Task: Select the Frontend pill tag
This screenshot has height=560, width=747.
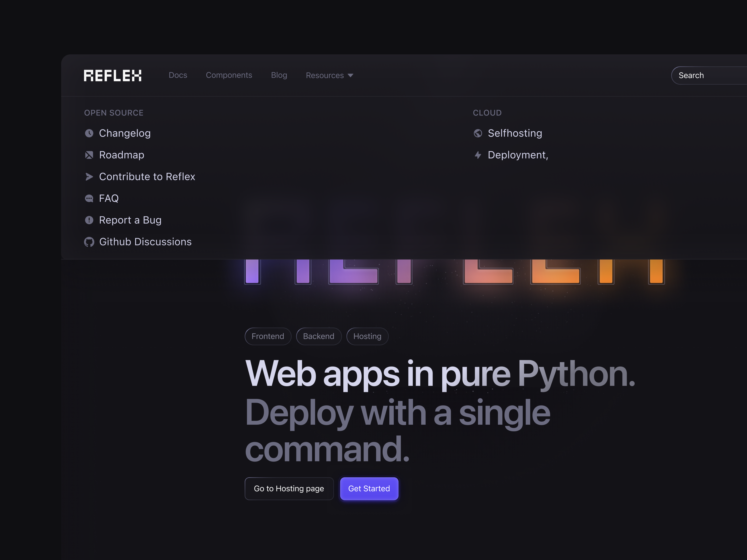Action: (268, 336)
